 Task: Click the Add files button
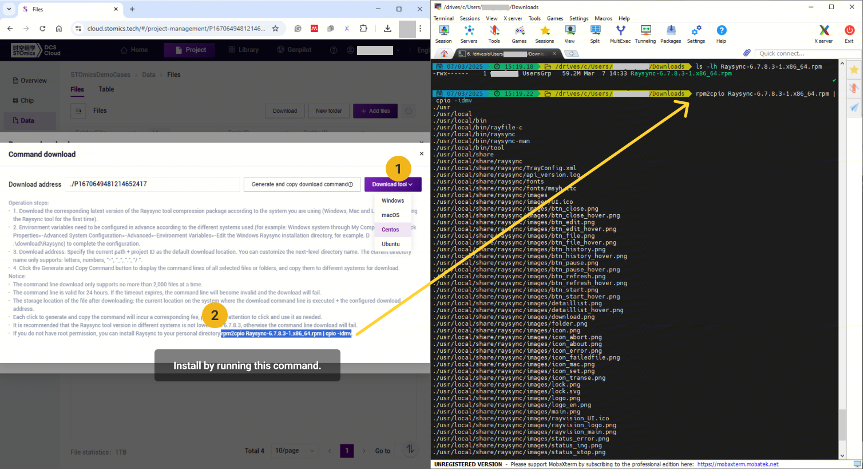(375, 111)
